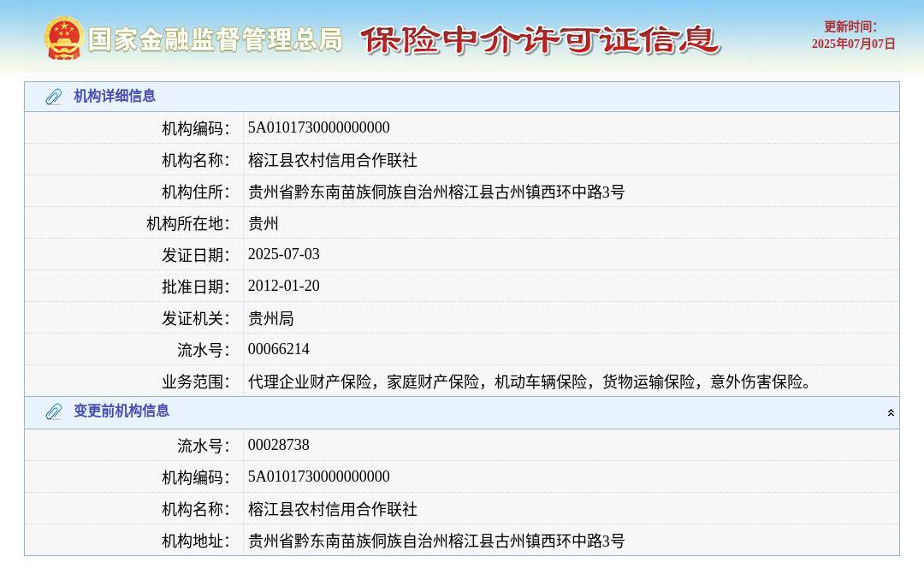924x568 pixels.
Task: Click the 机构所在地 label
Action: (x=188, y=223)
